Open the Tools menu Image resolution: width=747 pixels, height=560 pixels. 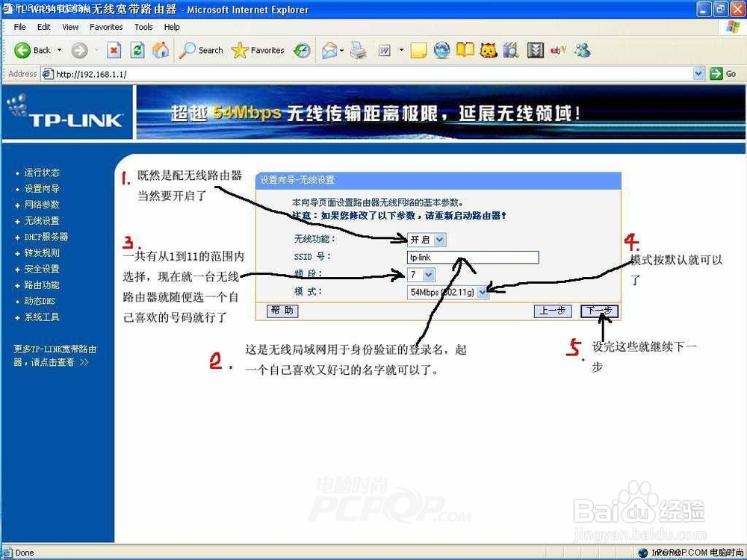point(143,27)
